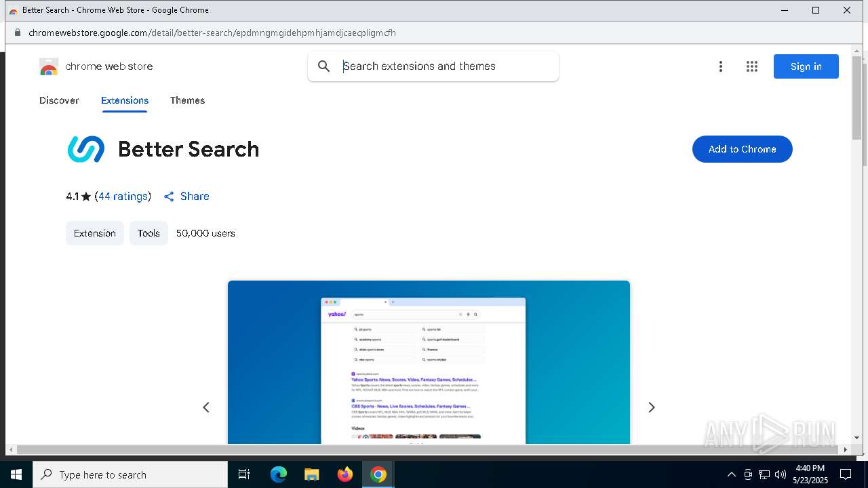Screen dimensions: 868x488
Task: Click the Chrome taskbar icon
Action: [x=378, y=474]
